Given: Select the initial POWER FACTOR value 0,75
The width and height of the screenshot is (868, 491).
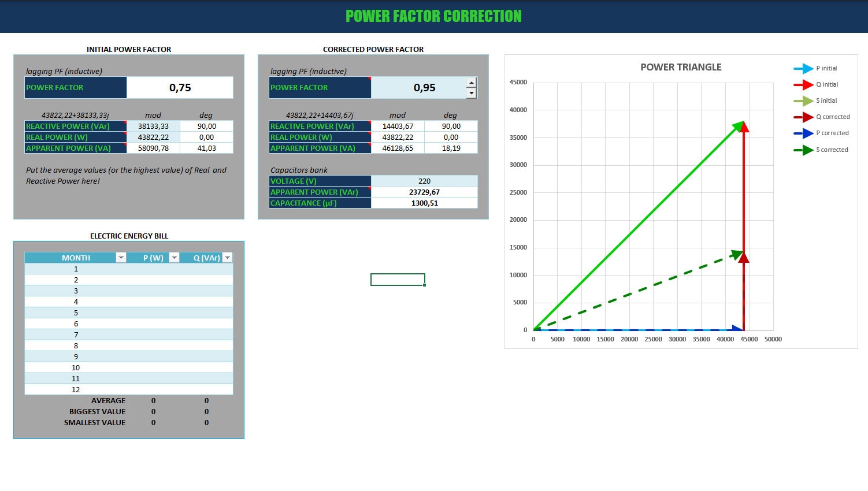Looking at the screenshot, I should pyautogui.click(x=180, y=87).
